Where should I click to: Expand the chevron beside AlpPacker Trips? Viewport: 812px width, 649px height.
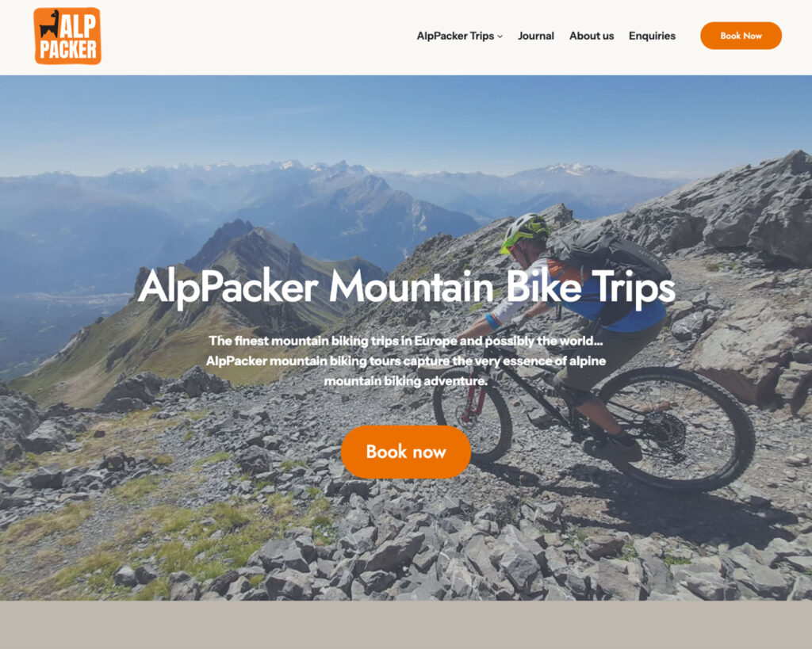pos(500,36)
